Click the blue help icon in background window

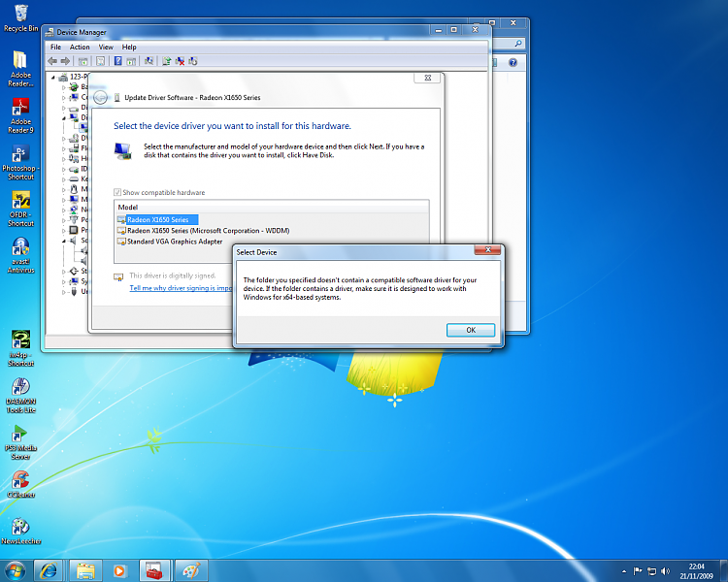click(513, 62)
